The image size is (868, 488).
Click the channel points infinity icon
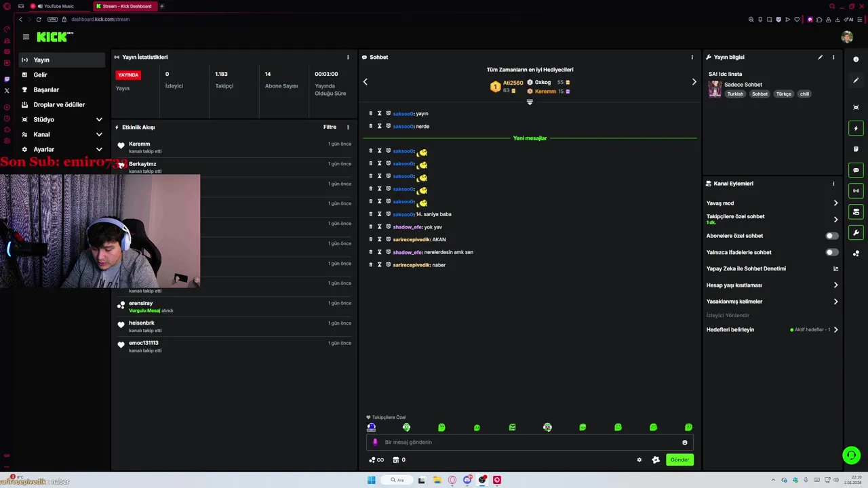pos(376,460)
